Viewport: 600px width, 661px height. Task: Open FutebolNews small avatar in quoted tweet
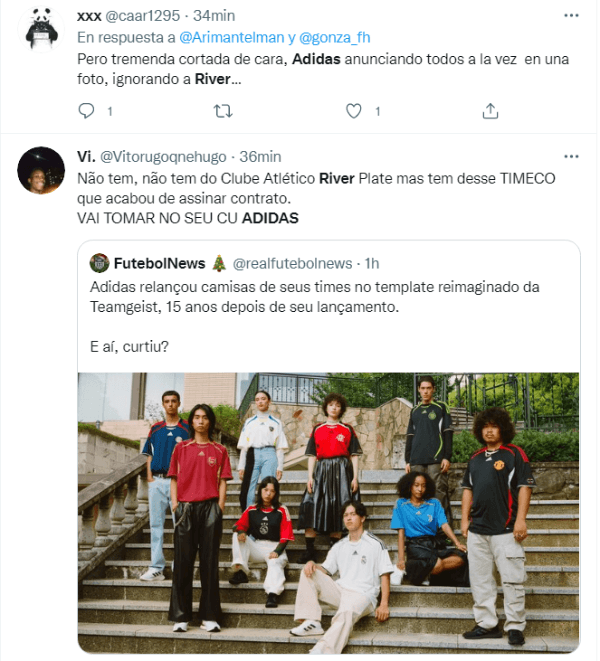pos(100,263)
